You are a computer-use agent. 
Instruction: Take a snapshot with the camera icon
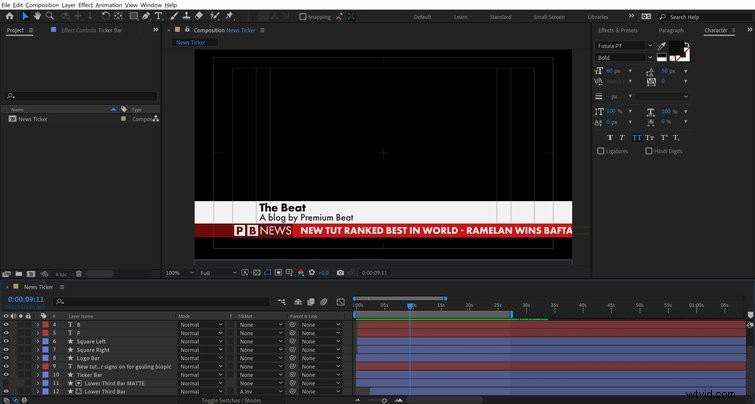tap(340, 273)
